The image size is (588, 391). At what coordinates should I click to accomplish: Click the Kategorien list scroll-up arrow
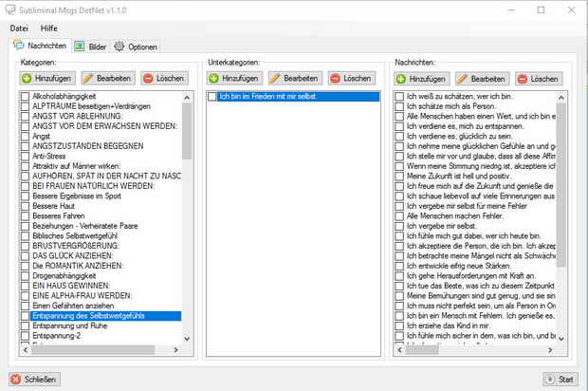click(x=187, y=98)
